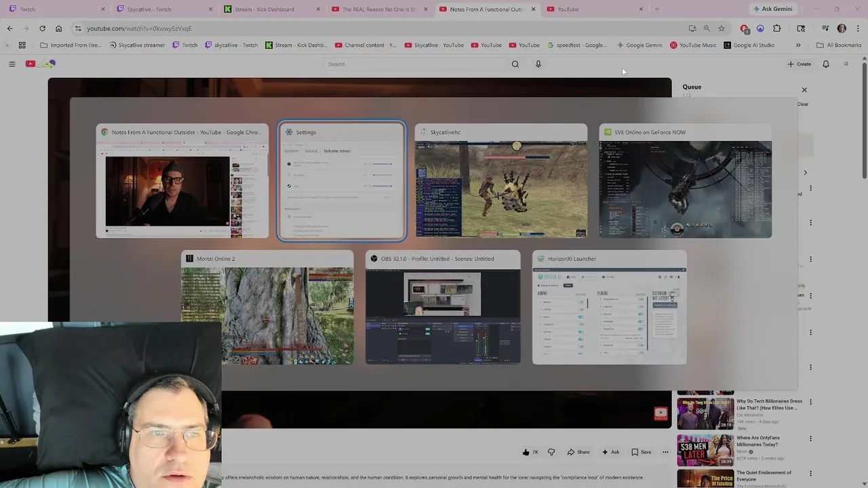Switch to Stream - Kick Dashboard tab
The width and height of the screenshot is (868, 488).
pyautogui.click(x=270, y=9)
